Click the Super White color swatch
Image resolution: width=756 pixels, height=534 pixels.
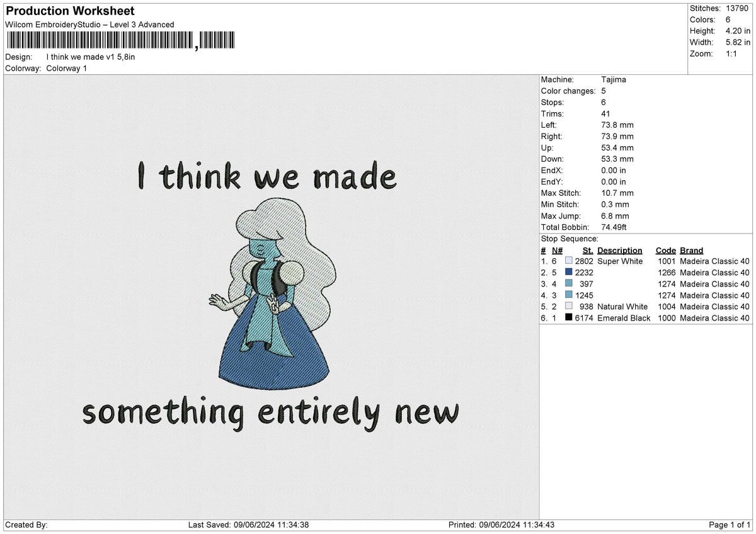(x=569, y=261)
